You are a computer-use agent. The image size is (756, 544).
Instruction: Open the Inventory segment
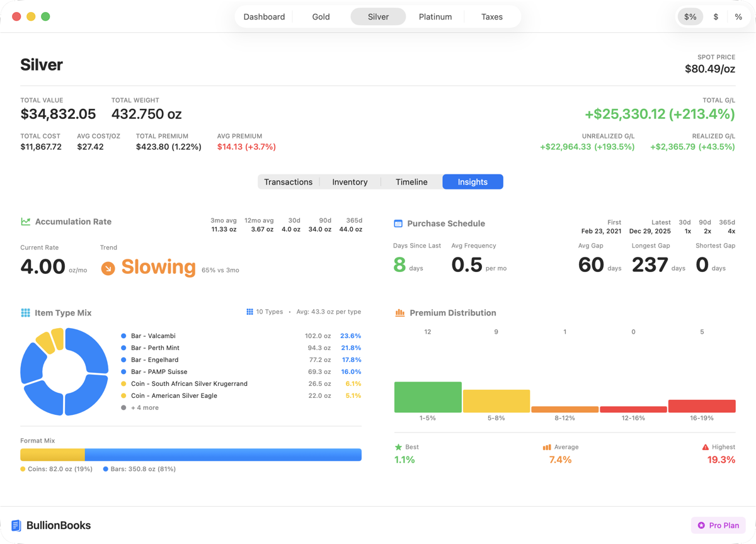tap(350, 182)
